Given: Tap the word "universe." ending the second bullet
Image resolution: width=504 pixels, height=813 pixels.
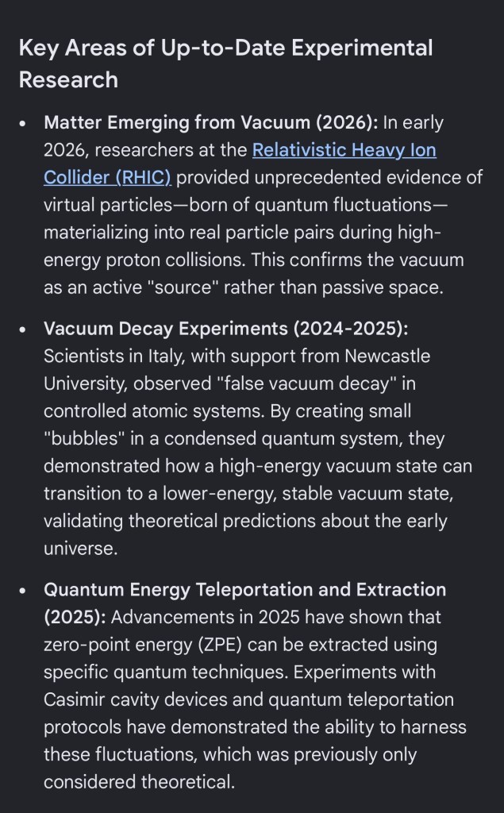Looking at the screenshot, I should (80, 549).
